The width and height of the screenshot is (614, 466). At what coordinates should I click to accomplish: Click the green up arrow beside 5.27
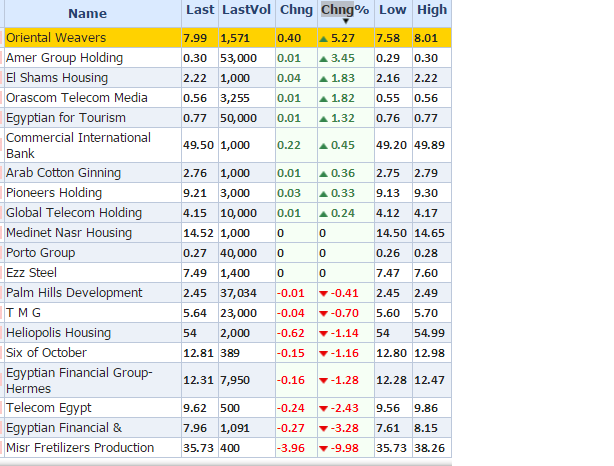(x=323, y=39)
